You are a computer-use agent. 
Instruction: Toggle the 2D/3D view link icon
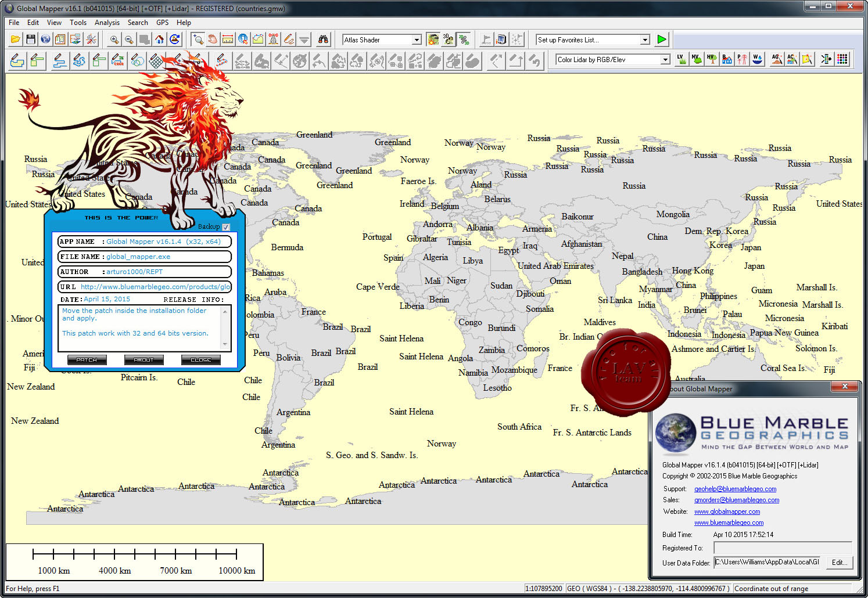coord(463,39)
